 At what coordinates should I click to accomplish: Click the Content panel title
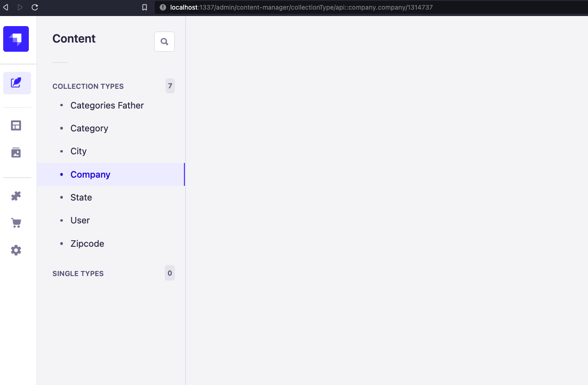point(74,38)
